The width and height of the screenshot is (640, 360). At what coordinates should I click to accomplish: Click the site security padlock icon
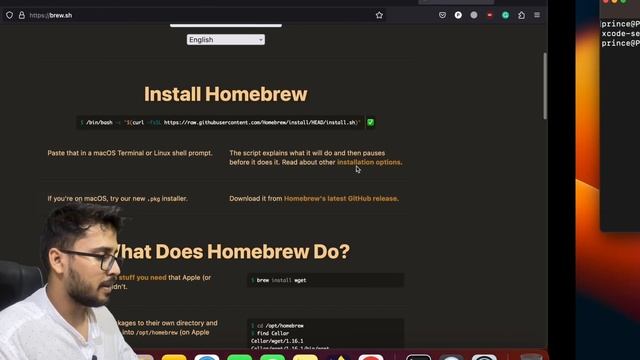pyautogui.click(x=22, y=15)
